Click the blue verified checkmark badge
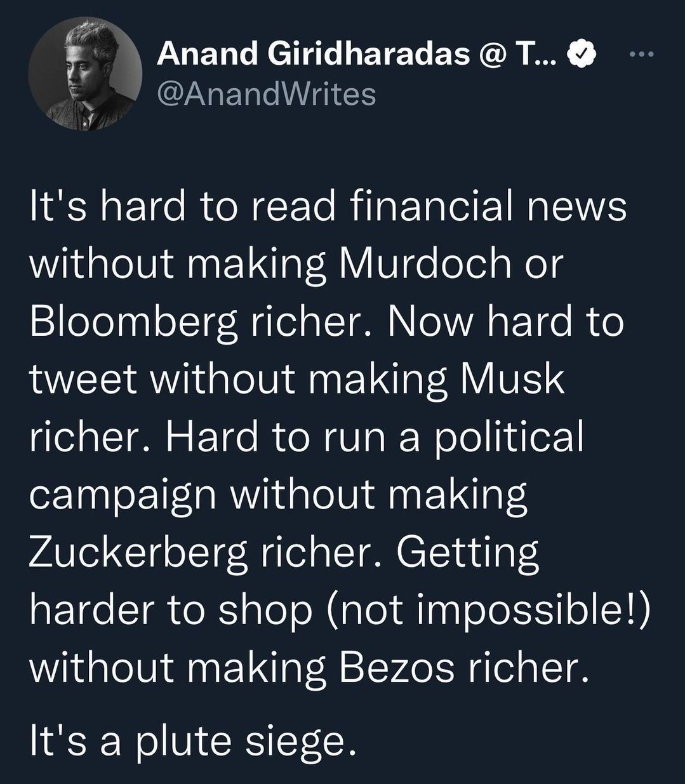The image size is (685, 784). pyautogui.click(x=583, y=56)
